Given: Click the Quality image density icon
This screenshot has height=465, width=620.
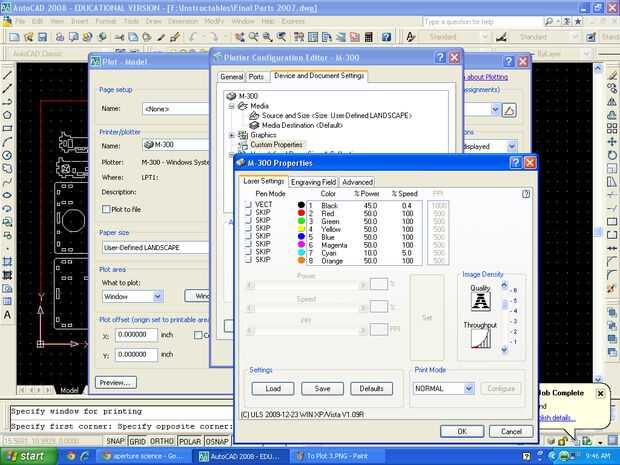Looking at the screenshot, I should click(x=481, y=302).
